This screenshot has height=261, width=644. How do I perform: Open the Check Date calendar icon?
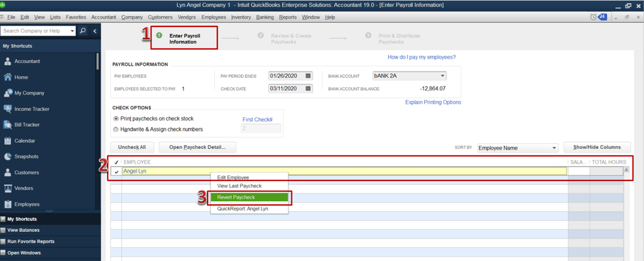click(x=309, y=88)
